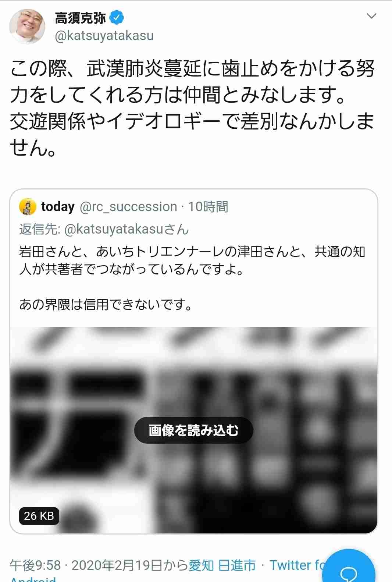Screen dimensions: 392x582
Task: Load image with 画像を読み込む button
Action: [194, 430]
